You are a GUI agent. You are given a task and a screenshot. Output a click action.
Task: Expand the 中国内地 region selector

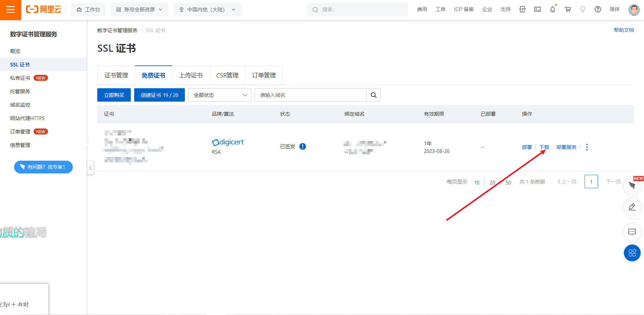pyautogui.click(x=207, y=10)
